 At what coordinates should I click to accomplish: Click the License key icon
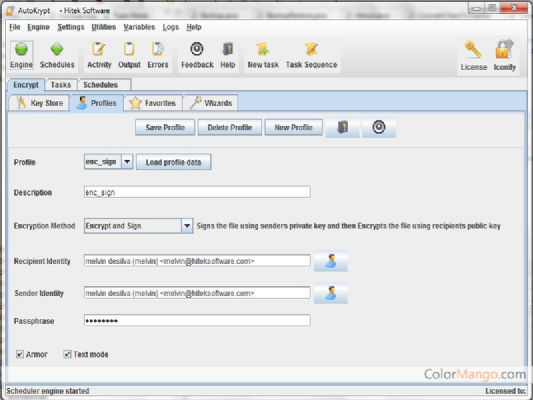(474, 56)
